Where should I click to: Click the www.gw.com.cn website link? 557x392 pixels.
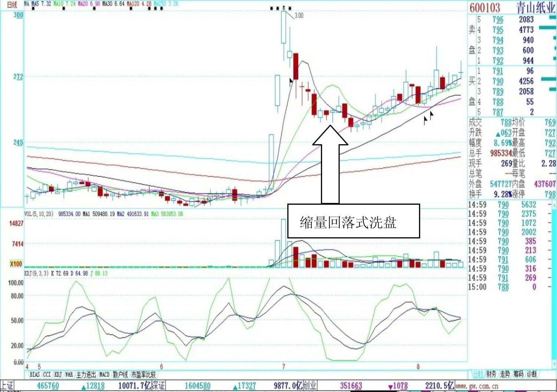click(477, 386)
